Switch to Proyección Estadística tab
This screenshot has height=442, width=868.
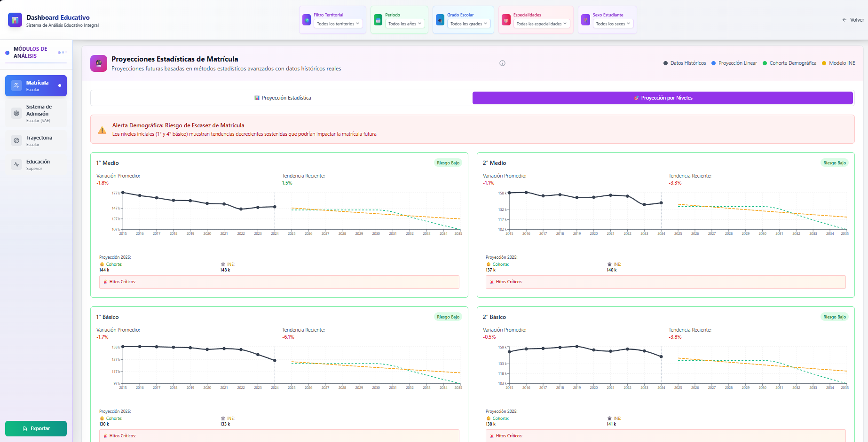(x=282, y=98)
